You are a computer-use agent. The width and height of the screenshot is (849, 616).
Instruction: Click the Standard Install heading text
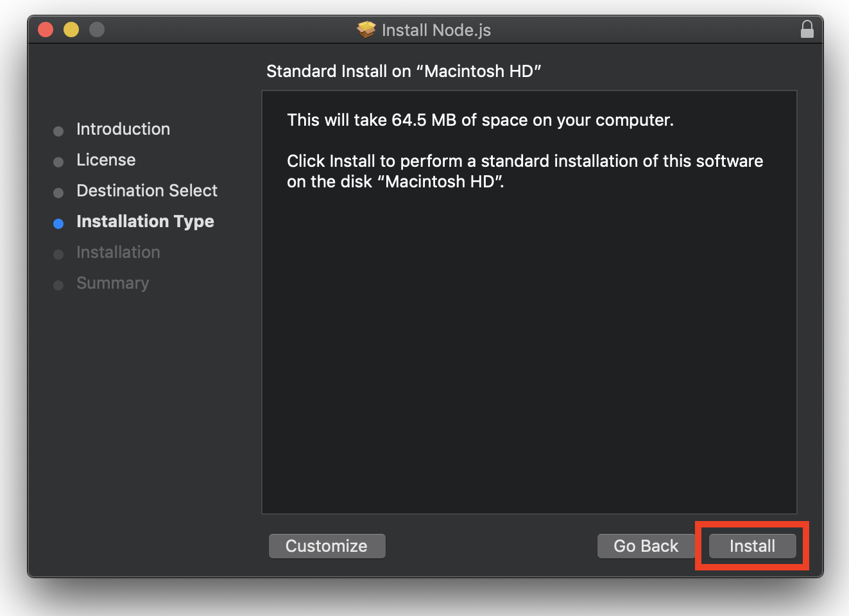coord(404,71)
